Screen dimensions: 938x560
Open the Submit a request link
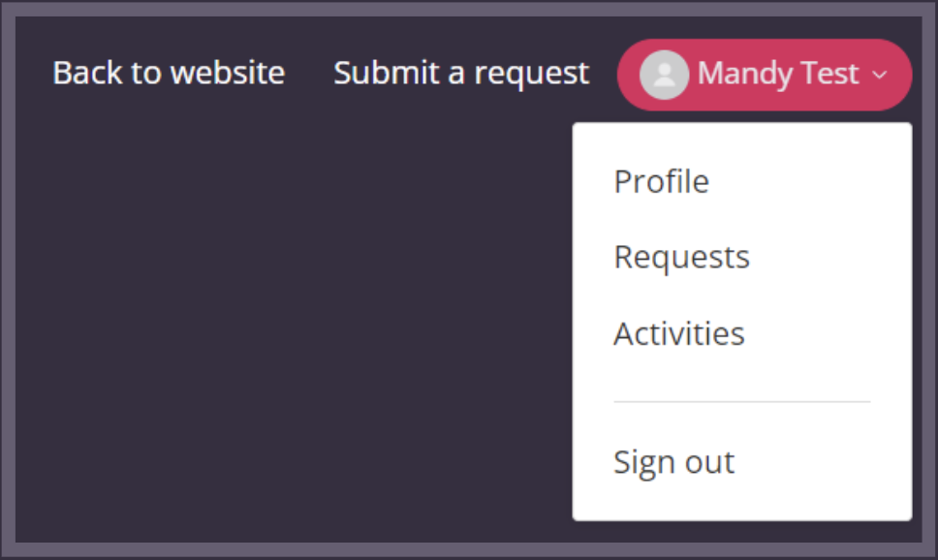[461, 73]
